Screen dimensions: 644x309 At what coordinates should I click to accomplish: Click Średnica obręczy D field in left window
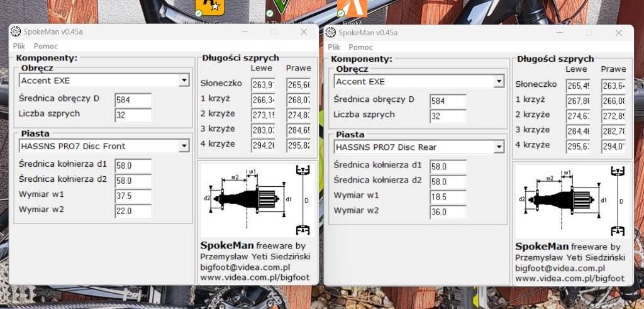click(133, 100)
